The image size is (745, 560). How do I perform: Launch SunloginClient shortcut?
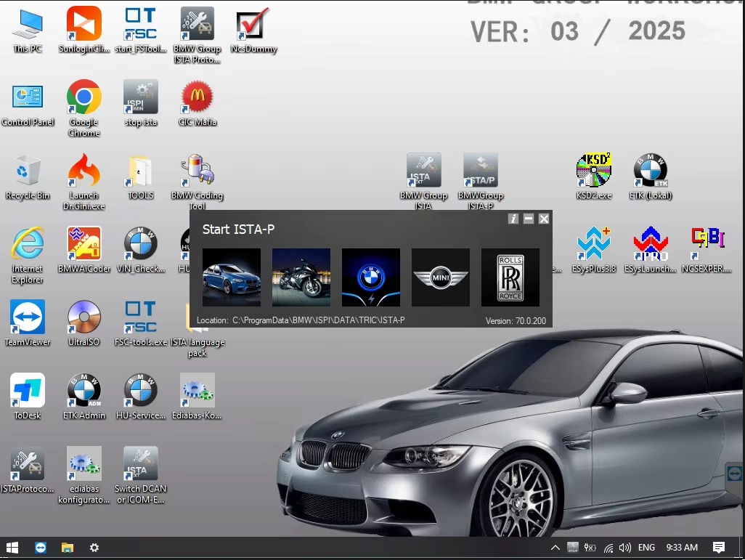[84, 30]
